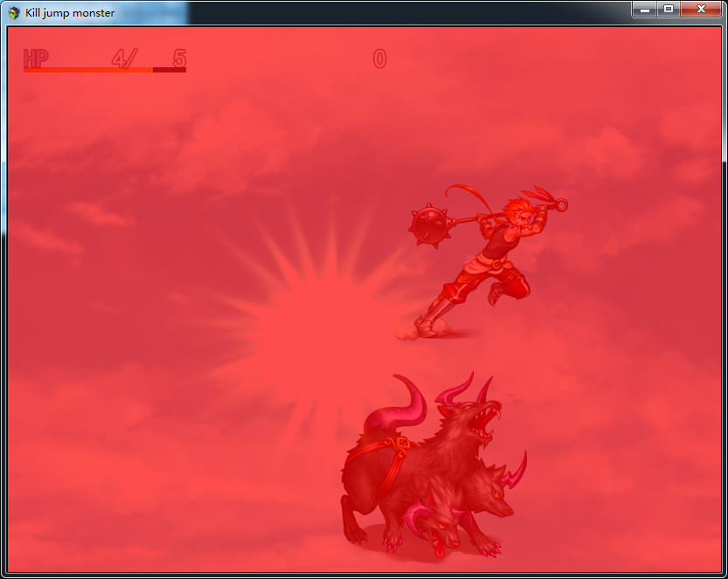Screen dimensions: 728x579
Task: Click the empty dark end of HP bar
Action: coord(170,70)
